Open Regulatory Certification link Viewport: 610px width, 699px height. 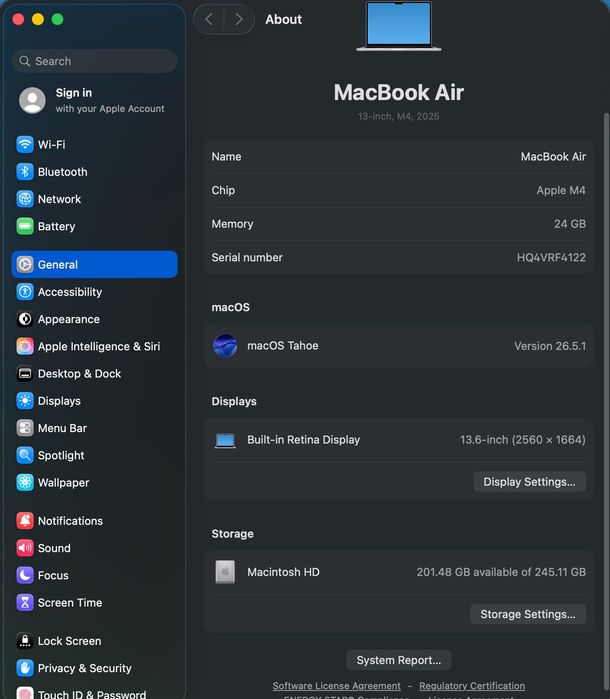point(472,686)
